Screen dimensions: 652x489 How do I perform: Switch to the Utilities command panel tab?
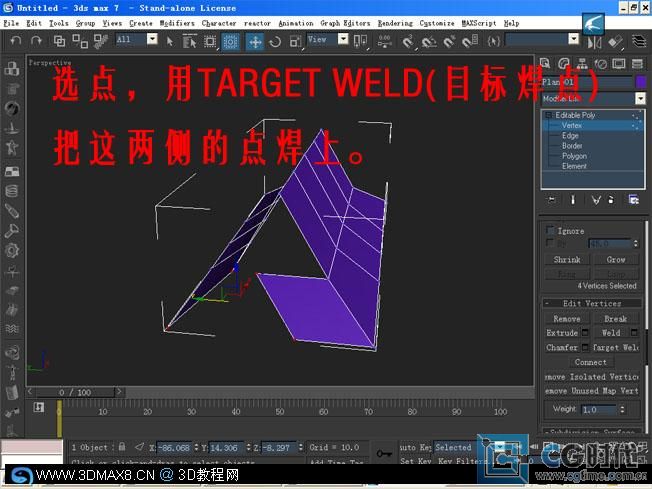(637, 63)
